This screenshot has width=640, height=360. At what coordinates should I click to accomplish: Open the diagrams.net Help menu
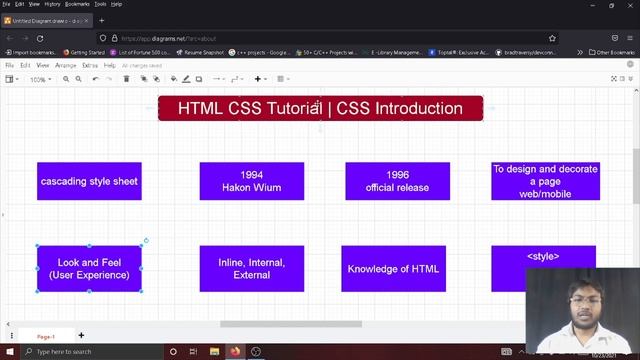tap(109, 65)
